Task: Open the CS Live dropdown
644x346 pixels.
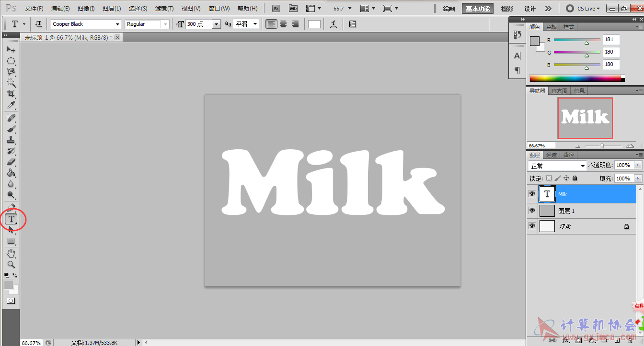Action: 583,9
